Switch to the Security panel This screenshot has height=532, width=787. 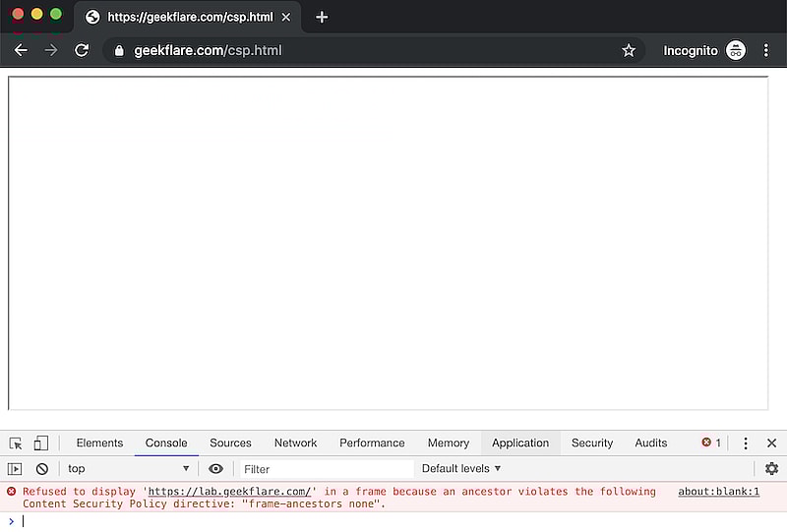pos(592,443)
